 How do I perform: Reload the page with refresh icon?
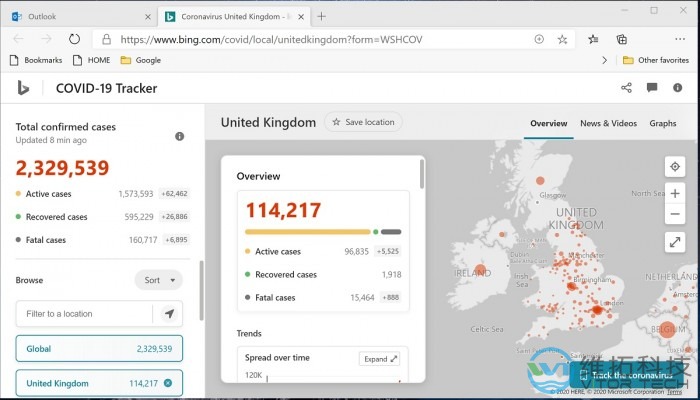tap(74, 39)
